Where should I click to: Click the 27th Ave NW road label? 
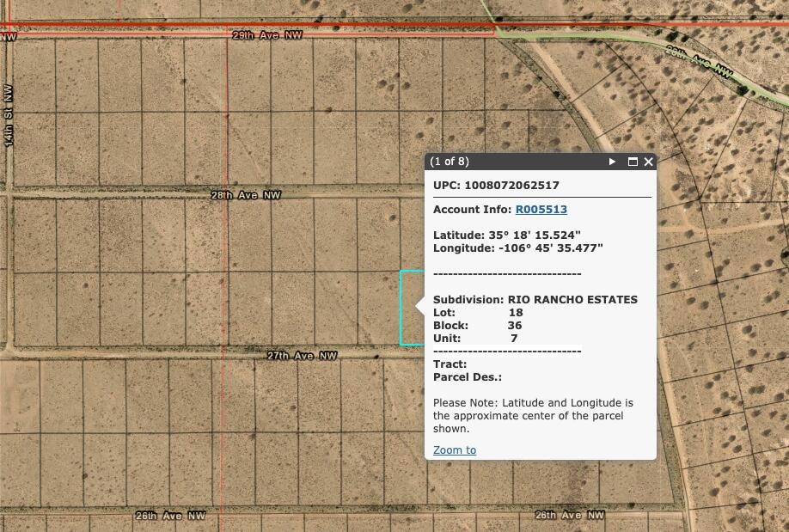[302, 356]
